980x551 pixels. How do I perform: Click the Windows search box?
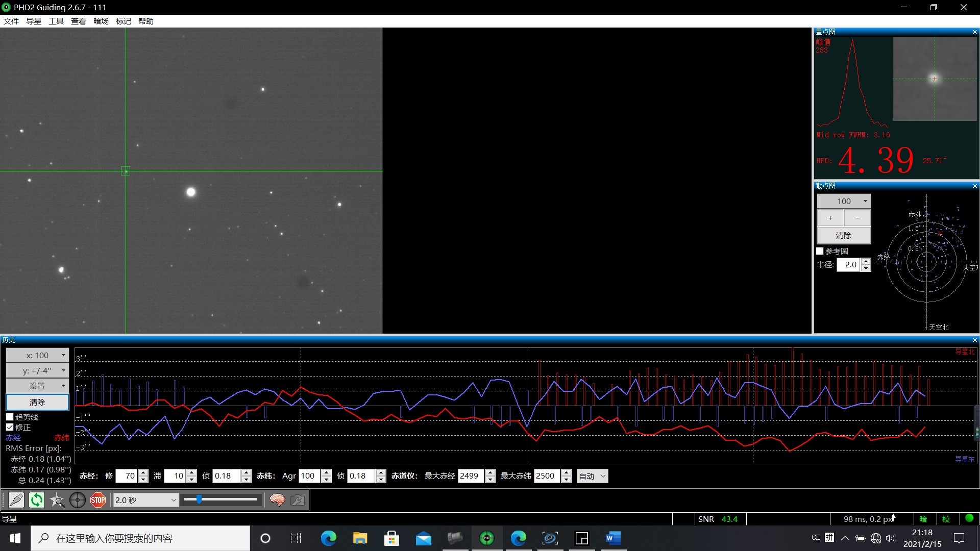[x=140, y=538]
